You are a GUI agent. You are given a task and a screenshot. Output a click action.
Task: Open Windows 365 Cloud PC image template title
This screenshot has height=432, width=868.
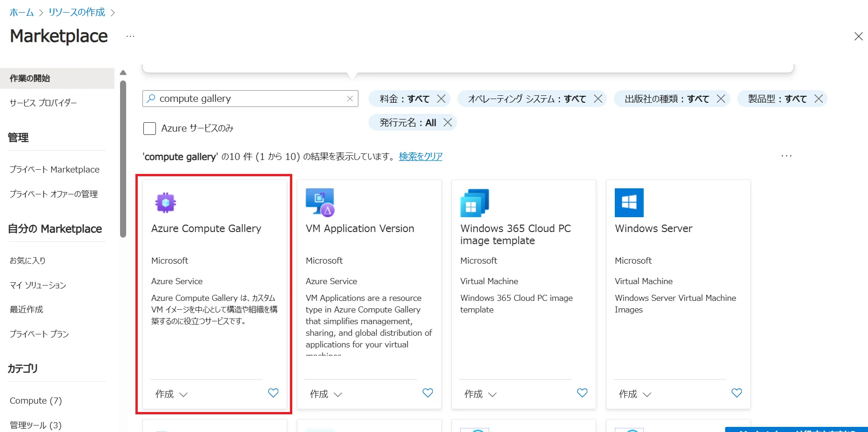[516, 234]
